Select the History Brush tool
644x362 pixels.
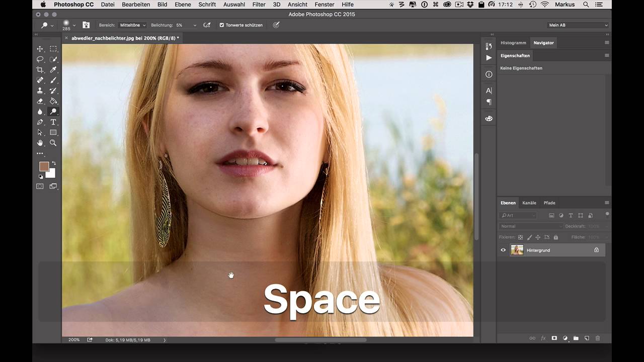[x=53, y=91]
